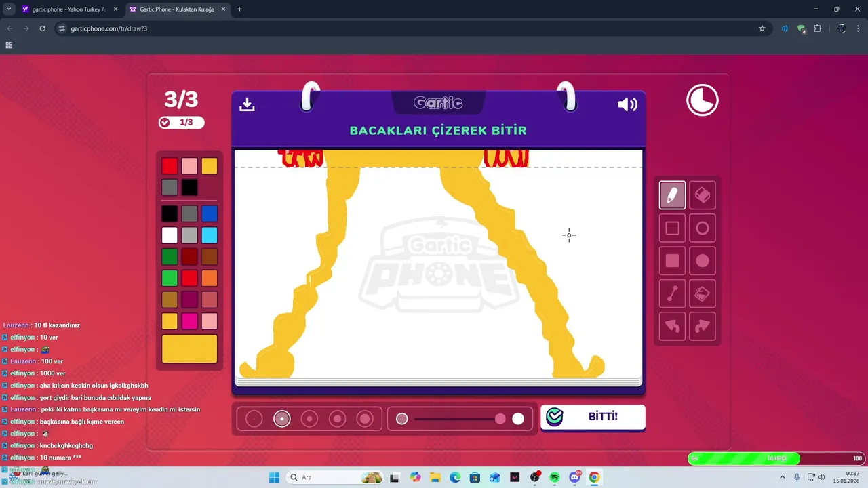The width and height of the screenshot is (868, 488).
Task: Select the largest brush size
Action: (365, 419)
